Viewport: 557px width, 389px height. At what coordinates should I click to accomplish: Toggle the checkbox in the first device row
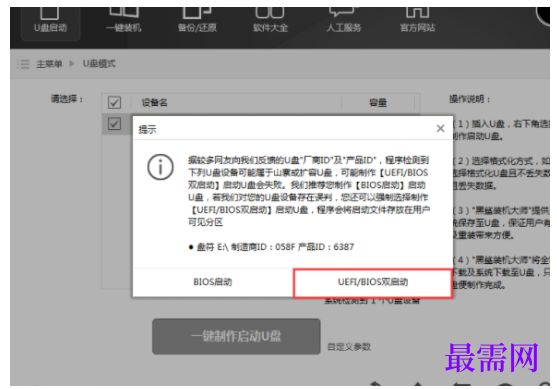[114, 124]
